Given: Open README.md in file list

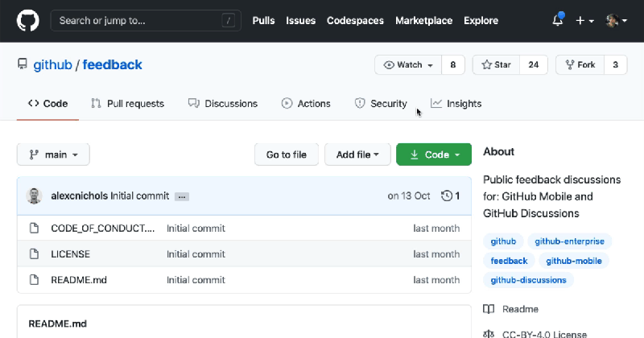Looking at the screenshot, I should click(79, 280).
